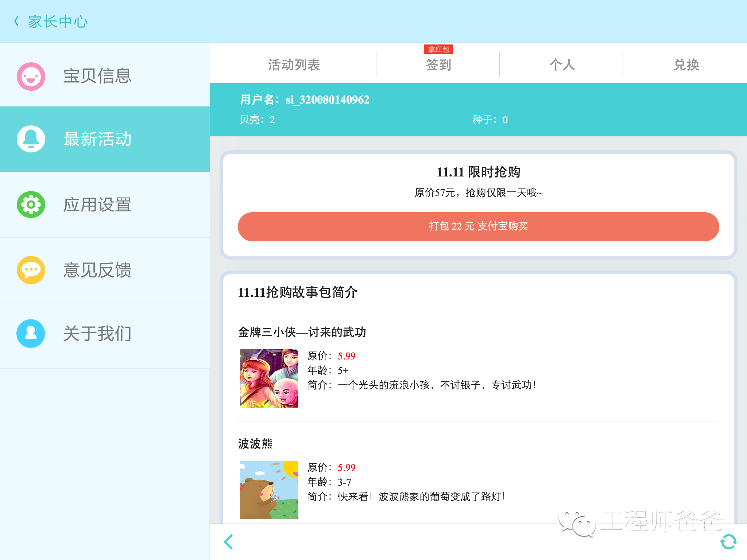This screenshot has width=747, height=560.
Task: Open the 金牌三小侠 story cover thumbnail
Action: (x=269, y=378)
